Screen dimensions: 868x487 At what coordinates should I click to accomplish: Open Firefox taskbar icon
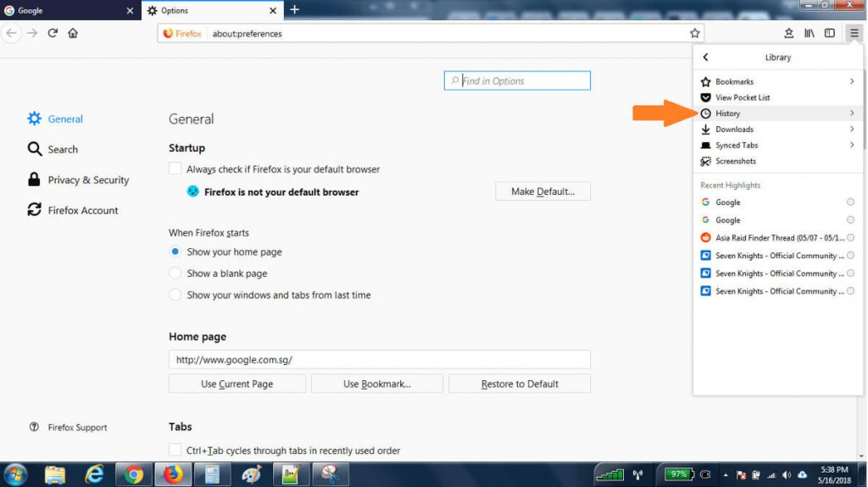(173, 475)
